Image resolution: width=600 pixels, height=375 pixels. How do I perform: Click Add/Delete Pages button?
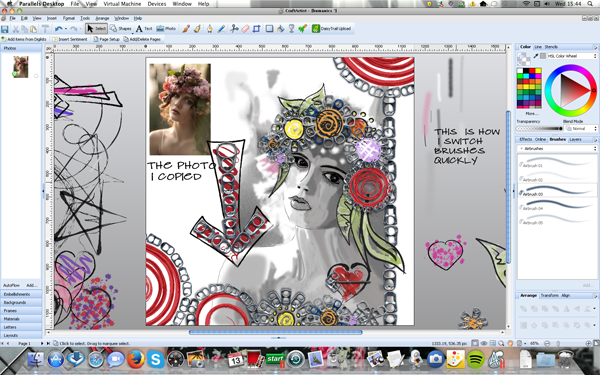(142, 39)
